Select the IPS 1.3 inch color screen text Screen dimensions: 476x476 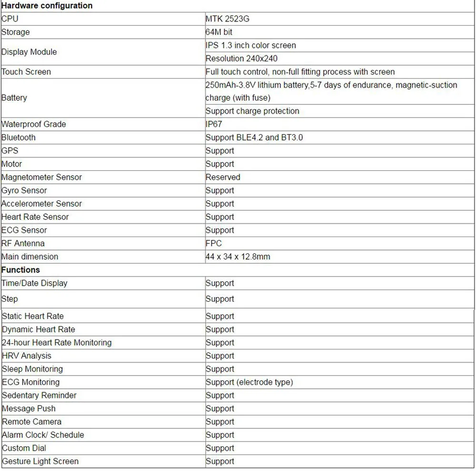[x=251, y=45]
